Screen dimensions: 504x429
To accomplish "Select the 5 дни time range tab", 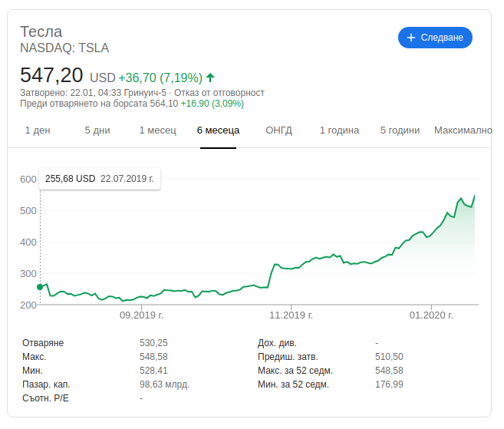I will (x=97, y=130).
